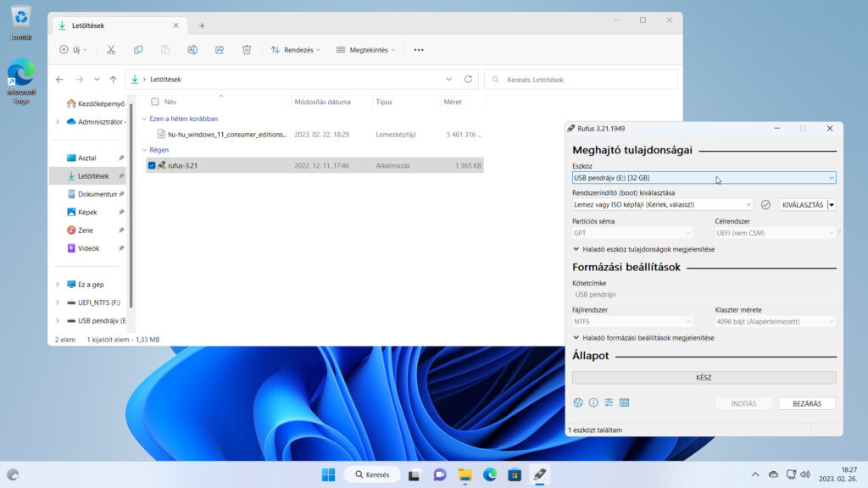Open Kezdőképernyő in the navigation pane
This screenshot has width=868, height=488.
(94, 103)
